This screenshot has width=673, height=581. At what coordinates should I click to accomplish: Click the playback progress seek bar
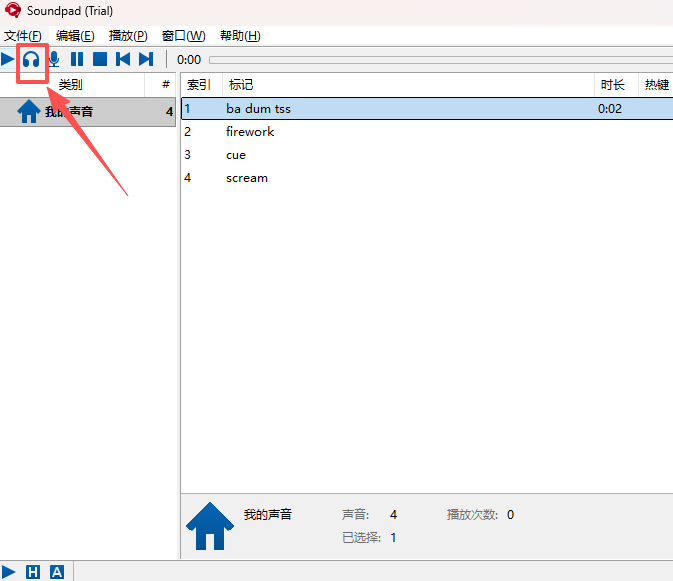tap(440, 60)
